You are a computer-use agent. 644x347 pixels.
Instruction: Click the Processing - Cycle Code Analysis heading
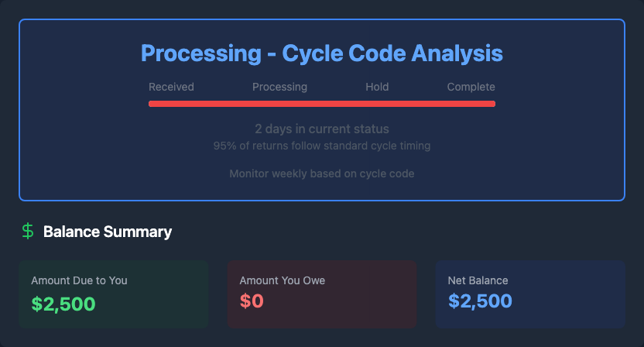click(322, 53)
